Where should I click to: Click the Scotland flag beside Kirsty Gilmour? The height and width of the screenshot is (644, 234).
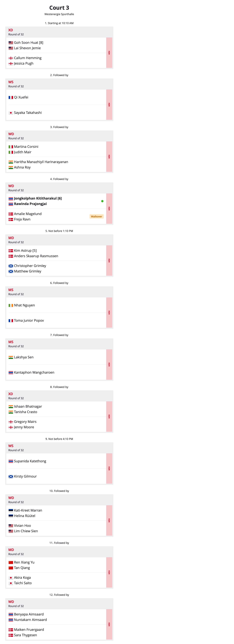pyautogui.click(x=11, y=477)
